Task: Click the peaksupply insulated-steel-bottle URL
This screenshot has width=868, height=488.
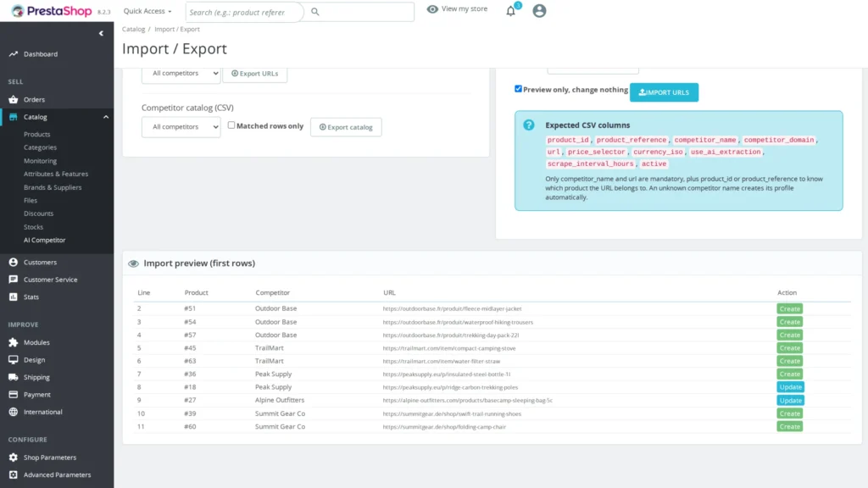Action: click(x=447, y=374)
